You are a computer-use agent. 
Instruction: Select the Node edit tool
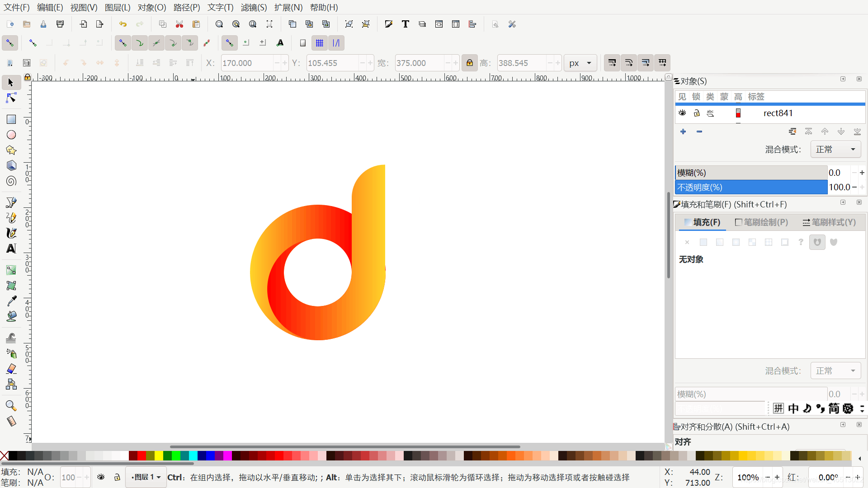coord(11,98)
